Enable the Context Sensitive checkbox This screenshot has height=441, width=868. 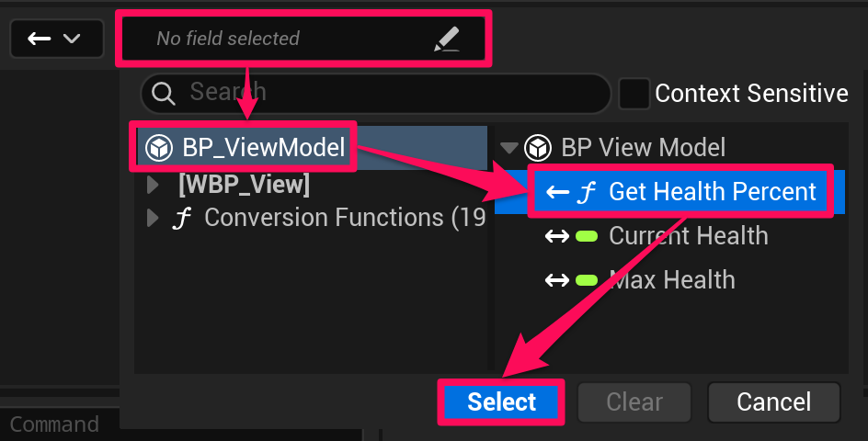tap(634, 93)
